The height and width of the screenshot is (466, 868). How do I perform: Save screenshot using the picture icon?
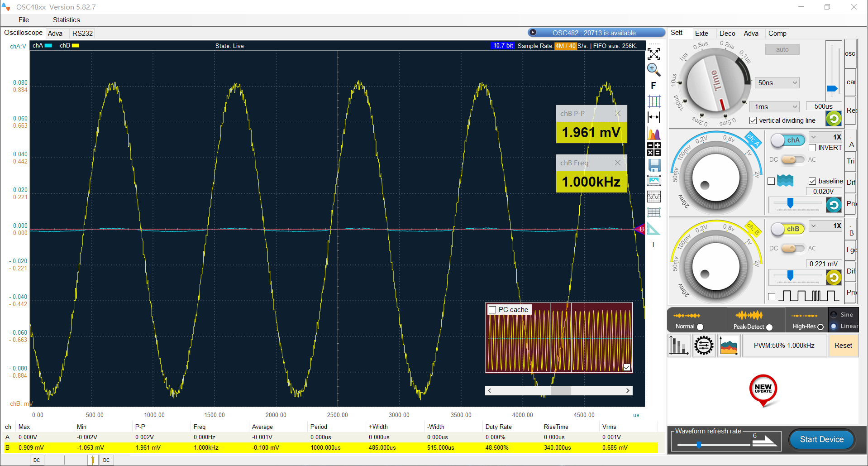coord(654,181)
